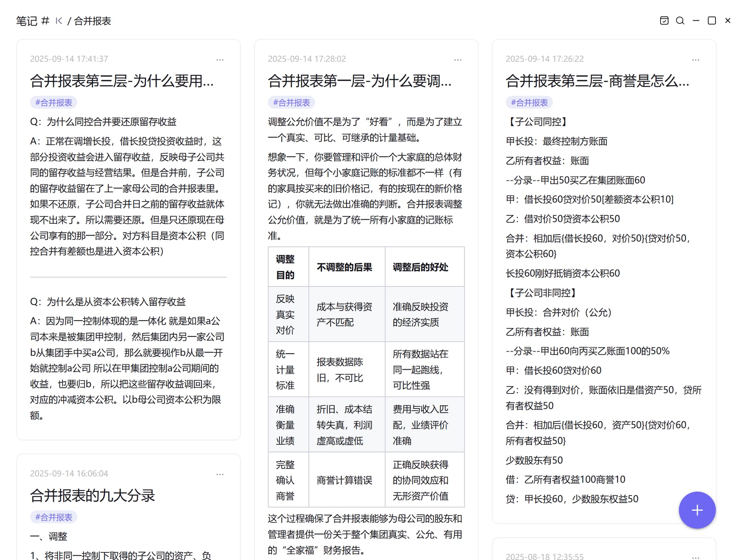Open more options for 16:06:04 note

point(220,474)
